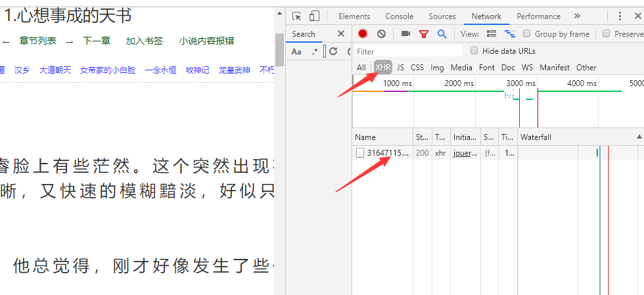Sort by the Name column header
The width and height of the screenshot is (644, 295).
382,137
